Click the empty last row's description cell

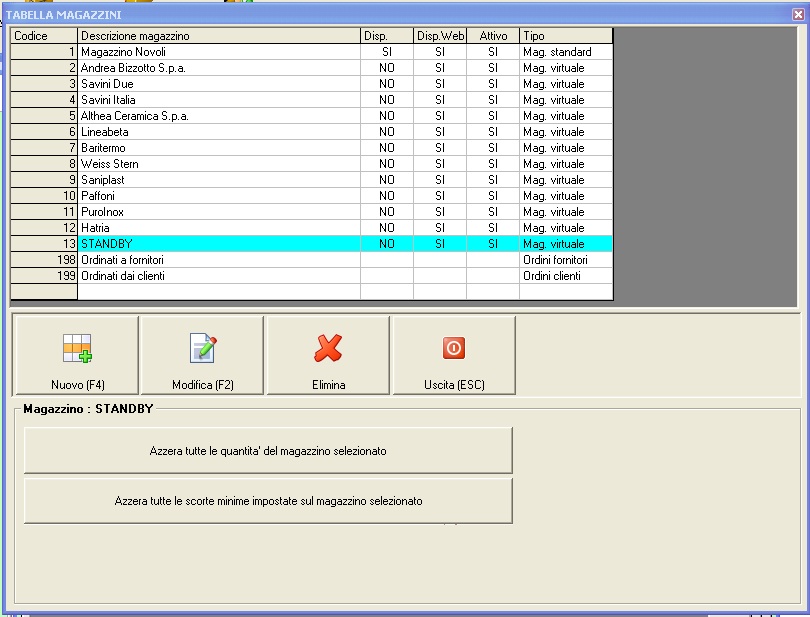coord(219,291)
